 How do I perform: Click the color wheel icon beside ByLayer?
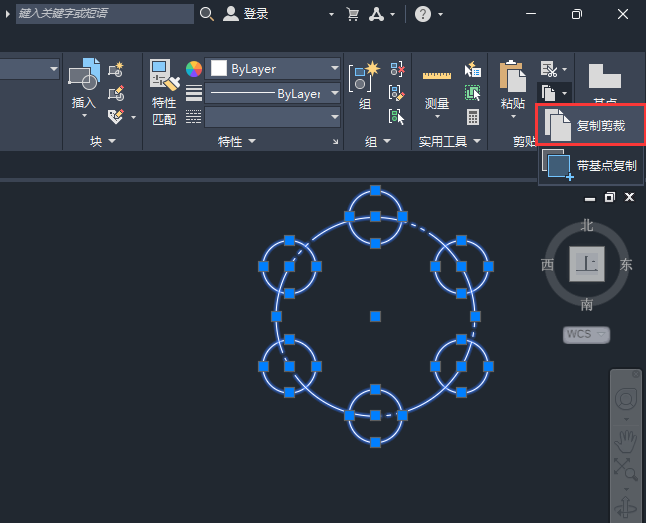pyautogui.click(x=193, y=69)
